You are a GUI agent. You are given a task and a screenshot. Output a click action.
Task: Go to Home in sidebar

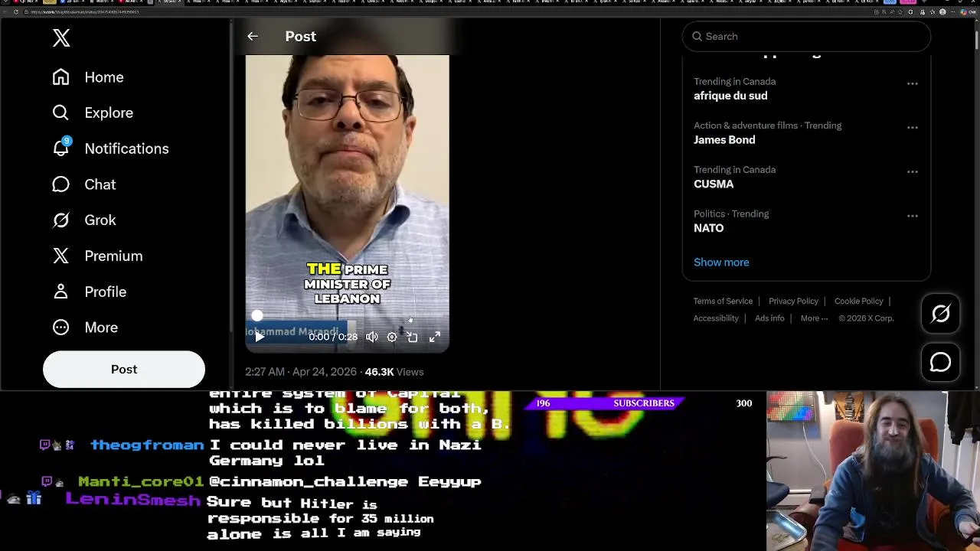[x=88, y=77]
